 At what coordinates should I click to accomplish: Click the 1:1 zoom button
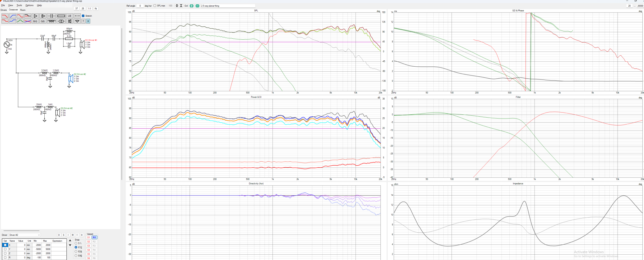click(90, 8)
